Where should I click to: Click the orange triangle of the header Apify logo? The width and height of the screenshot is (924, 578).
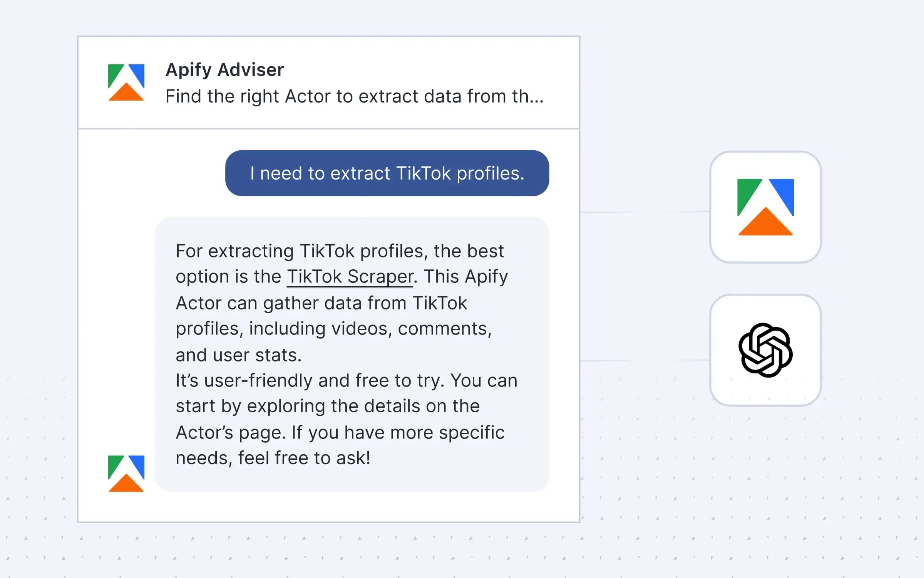coord(126,94)
